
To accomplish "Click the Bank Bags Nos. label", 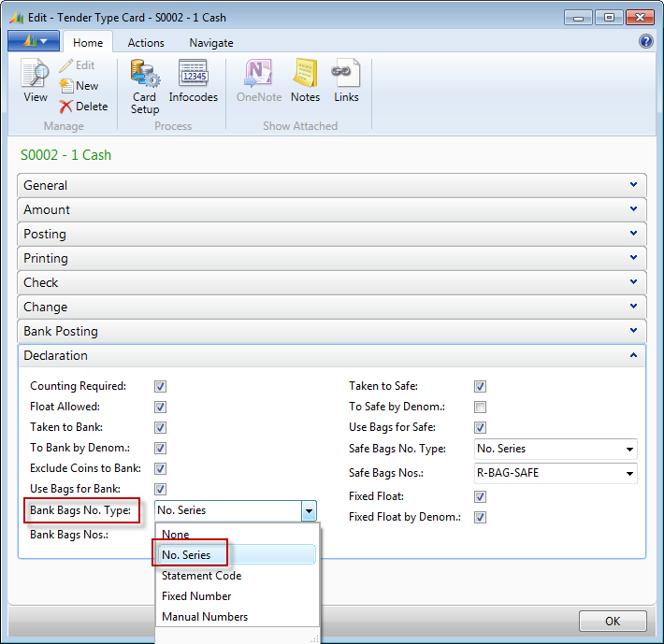I will tap(69, 535).
